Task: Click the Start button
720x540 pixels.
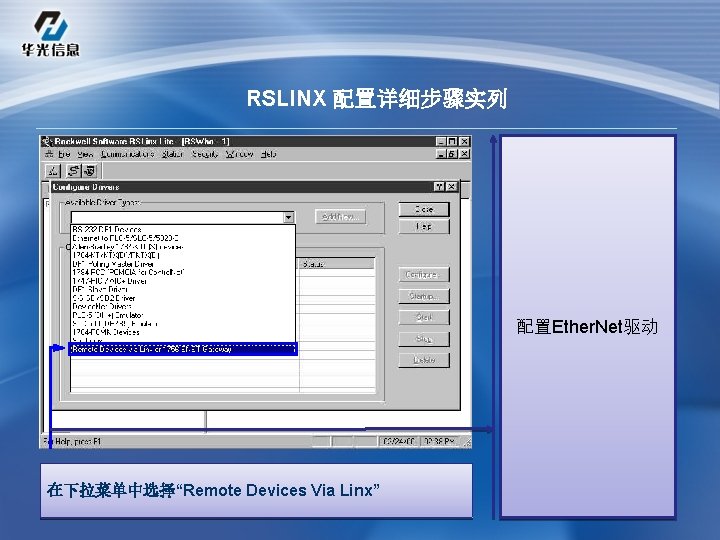Action: coord(424,317)
